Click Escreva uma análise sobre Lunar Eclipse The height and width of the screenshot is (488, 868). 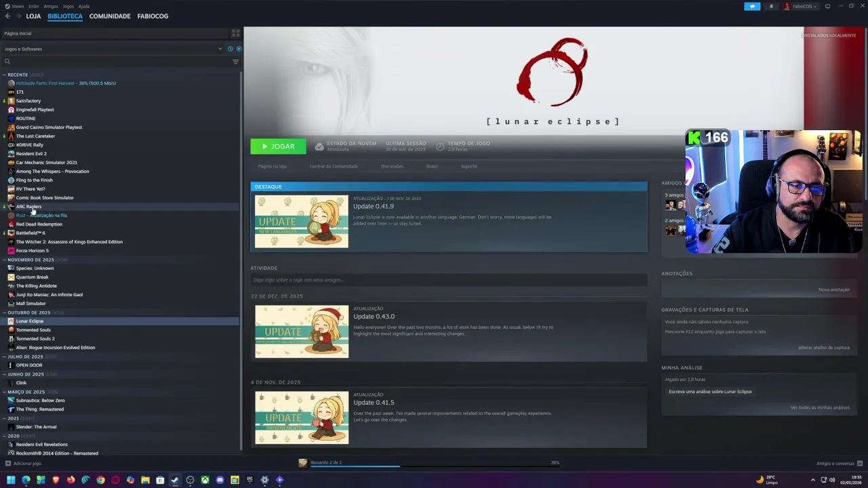[710, 392]
